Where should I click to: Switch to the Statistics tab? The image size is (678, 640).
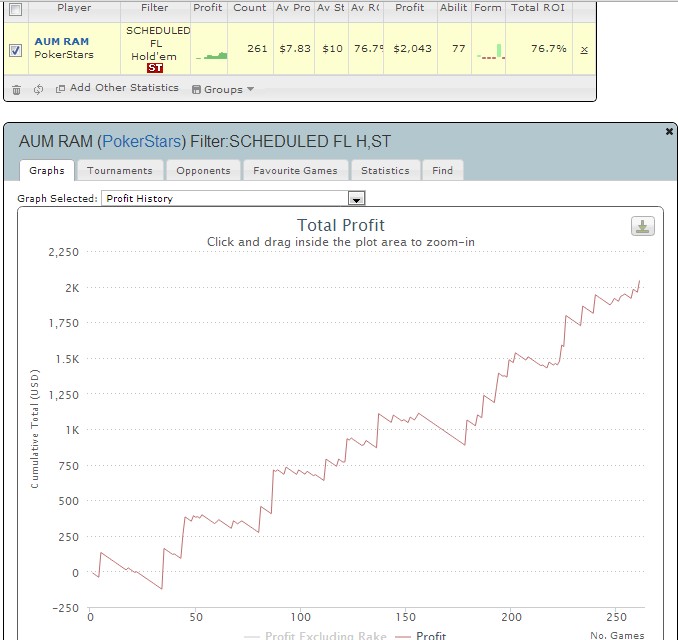pos(385,170)
